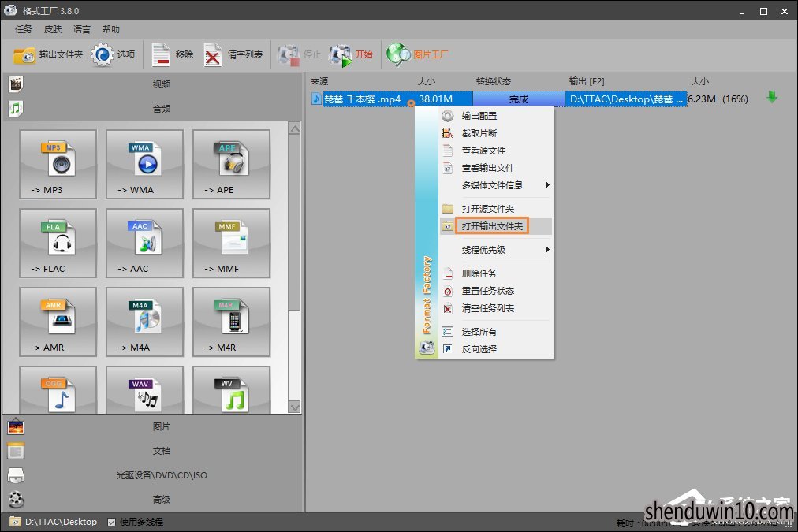This screenshot has height=532, width=798.
Task: Open 线程优先级 submenu
Action: pyautogui.click(x=496, y=250)
